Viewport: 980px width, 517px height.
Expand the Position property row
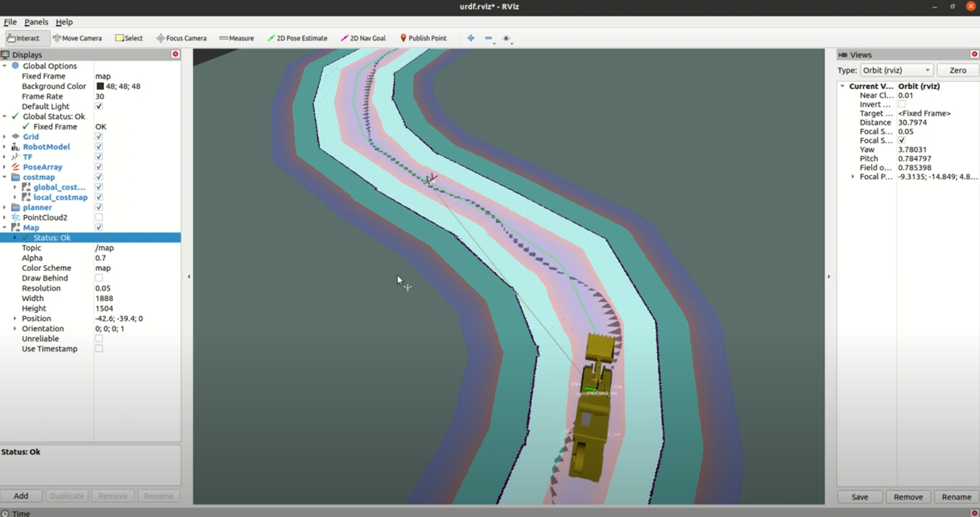15,319
